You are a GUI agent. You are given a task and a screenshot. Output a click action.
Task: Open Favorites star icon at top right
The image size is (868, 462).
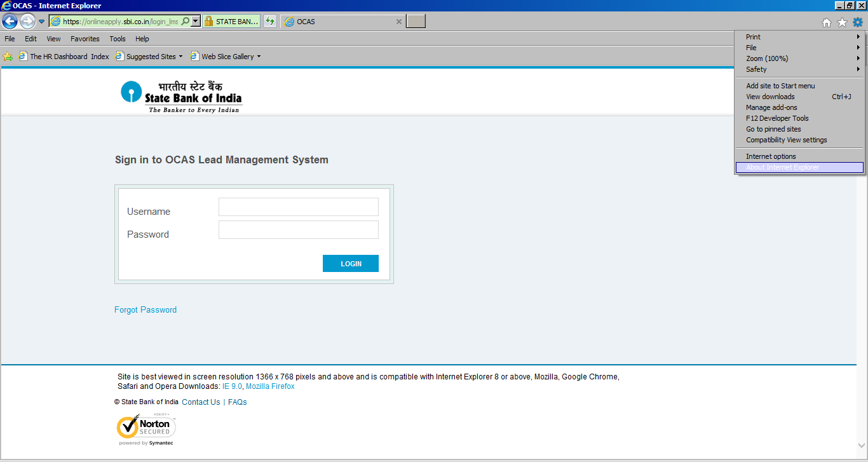[x=842, y=23]
